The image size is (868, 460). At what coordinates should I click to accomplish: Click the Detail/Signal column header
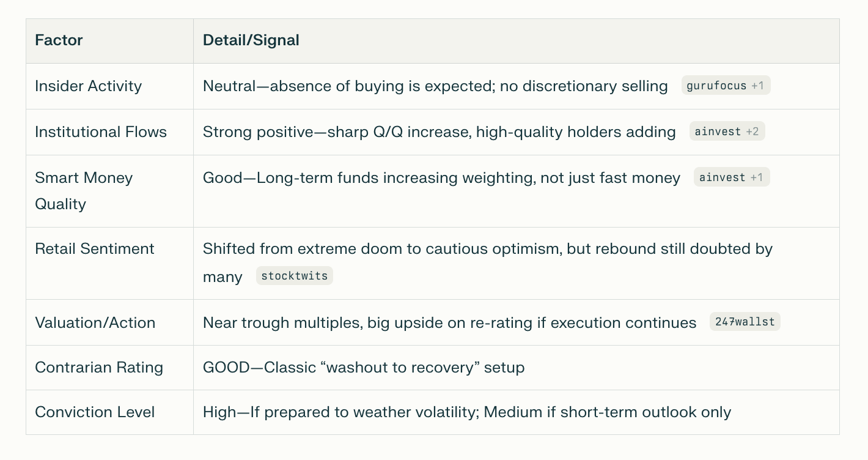pyautogui.click(x=251, y=40)
